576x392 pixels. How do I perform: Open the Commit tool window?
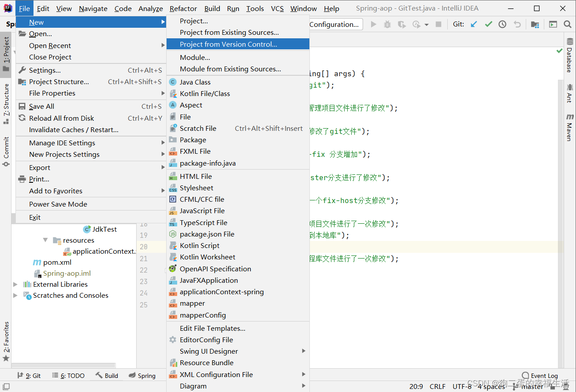point(6,152)
